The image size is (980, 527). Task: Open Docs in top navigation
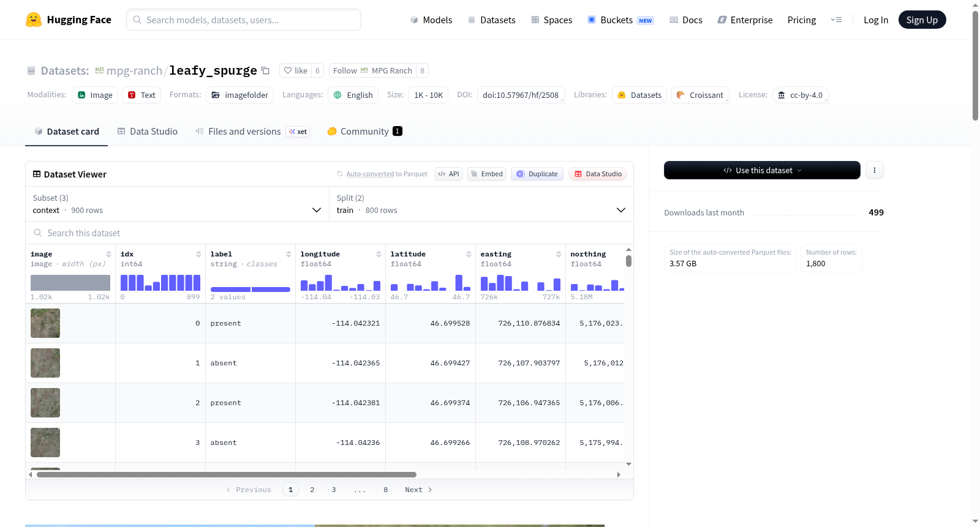click(685, 20)
